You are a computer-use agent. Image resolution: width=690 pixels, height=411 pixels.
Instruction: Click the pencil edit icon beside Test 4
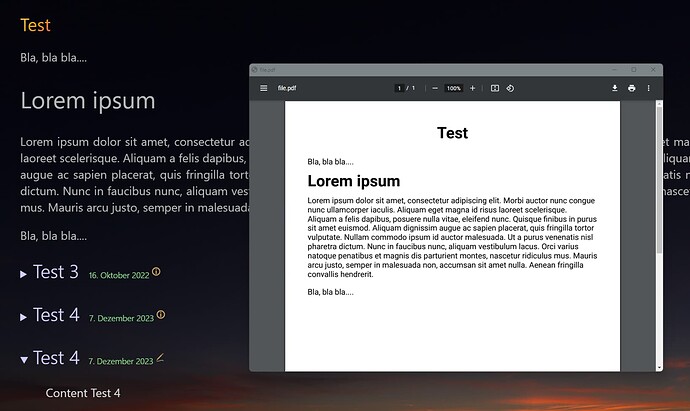160,358
